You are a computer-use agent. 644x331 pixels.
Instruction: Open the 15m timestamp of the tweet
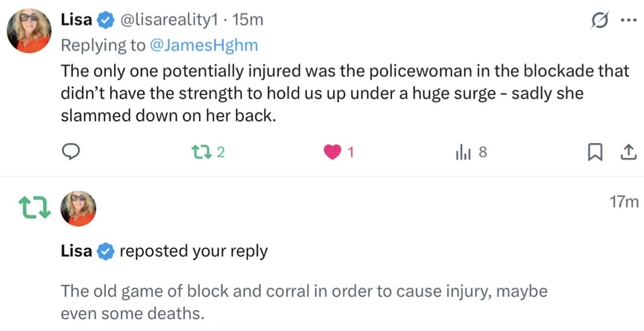click(247, 20)
